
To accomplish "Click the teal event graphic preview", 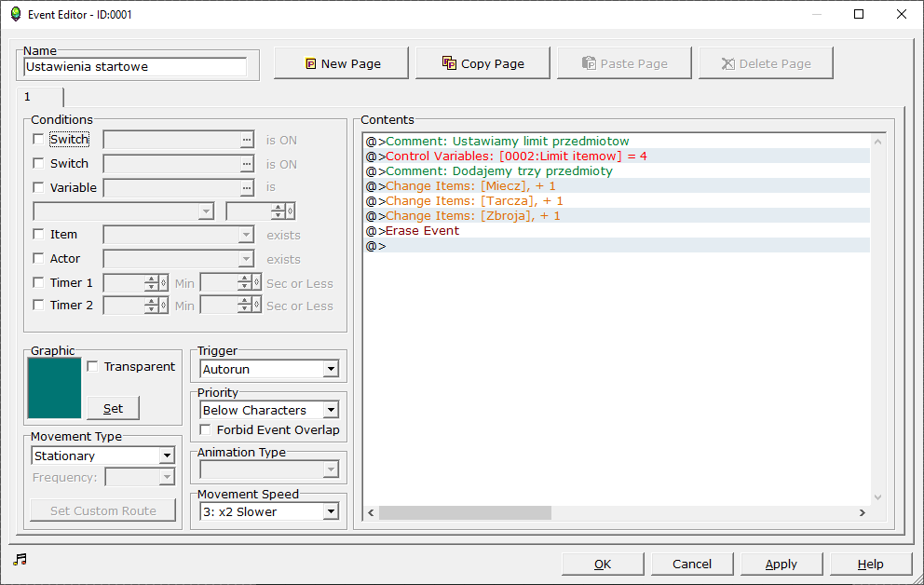I will point(54,388).
